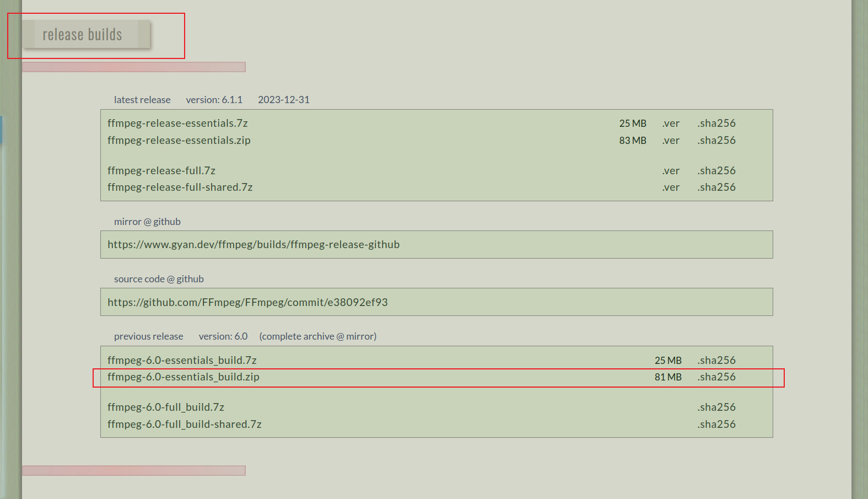
Task: Click the 'version: 6.0' text
Action: 223,336
